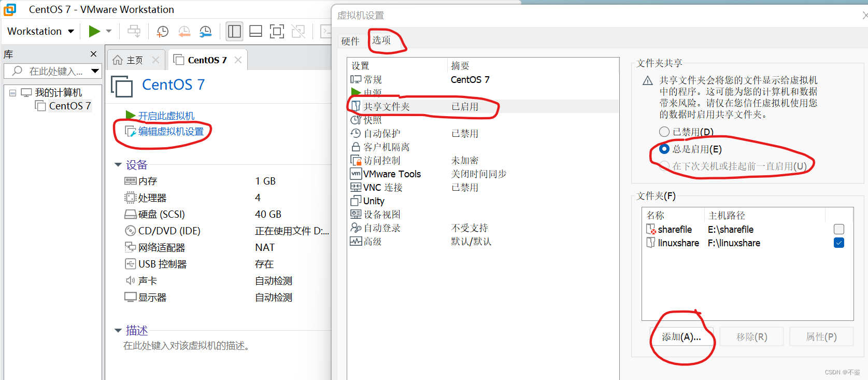This screenshot has height=380, width=868.
Task: Select 共享文件夹 in the settings list
Action: coord(483,106)
